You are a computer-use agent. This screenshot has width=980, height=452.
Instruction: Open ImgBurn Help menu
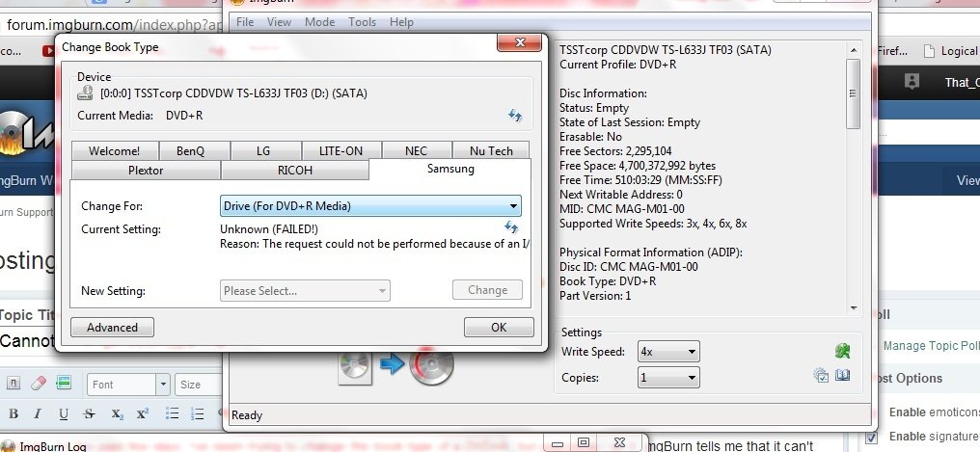pyautogui.click(x=401, y=22)
